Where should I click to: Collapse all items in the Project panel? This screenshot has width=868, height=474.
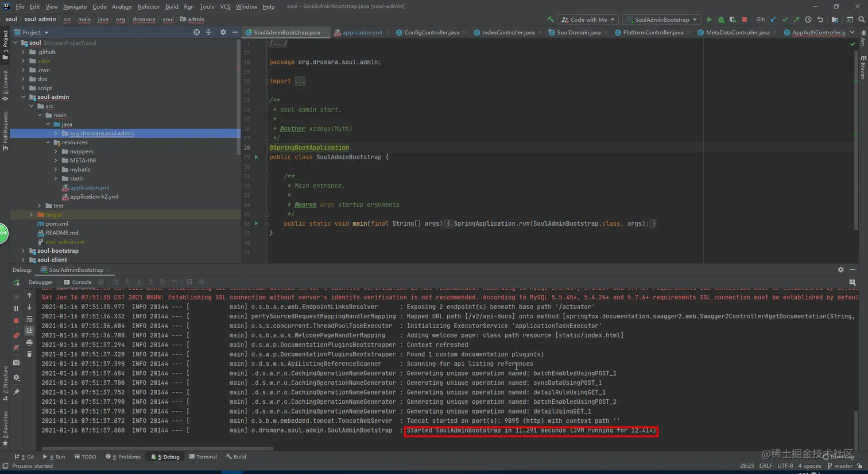pos(208,32)
